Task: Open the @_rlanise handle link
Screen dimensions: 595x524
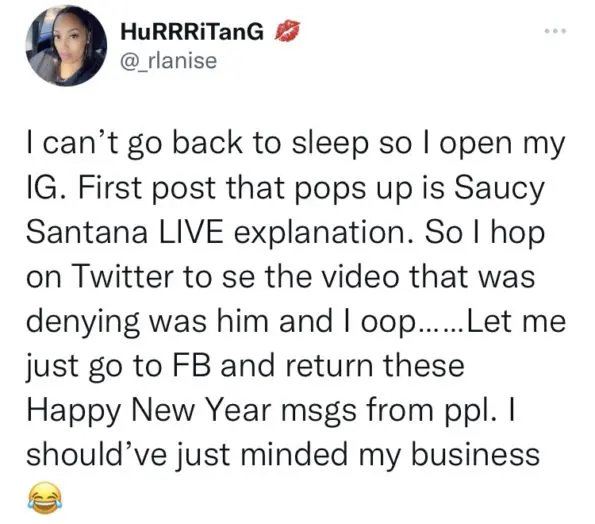Action: tap(168, 61)
